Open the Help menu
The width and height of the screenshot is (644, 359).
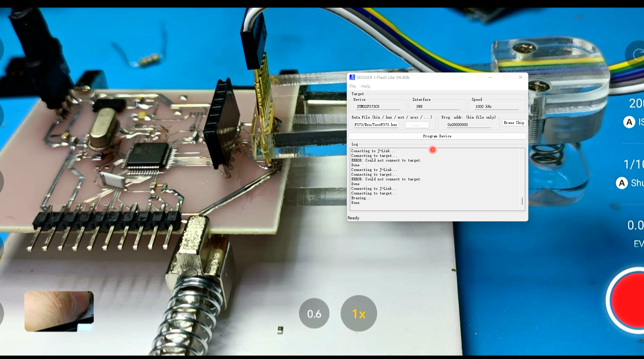(365, 86)
